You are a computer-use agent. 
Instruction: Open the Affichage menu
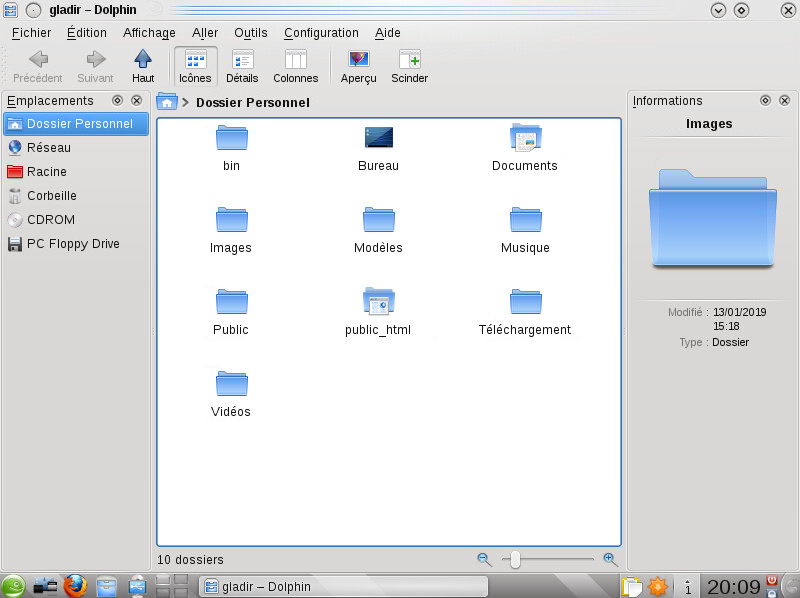[149, 33]
